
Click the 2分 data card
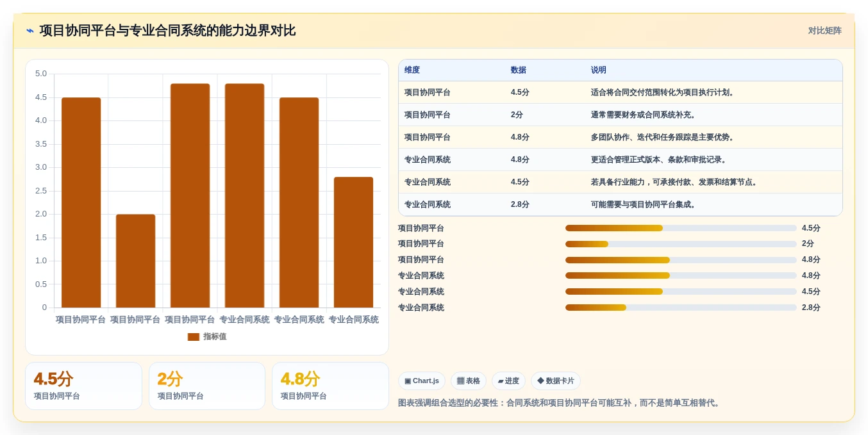(207, 386)
